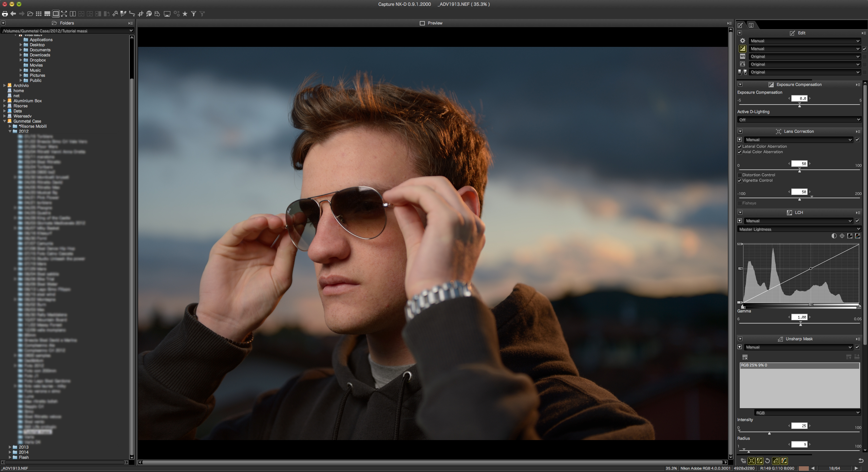Expand the 2013 folder in tree
Image resolution: width=868 pixels, height=472 pixels.
10,447
